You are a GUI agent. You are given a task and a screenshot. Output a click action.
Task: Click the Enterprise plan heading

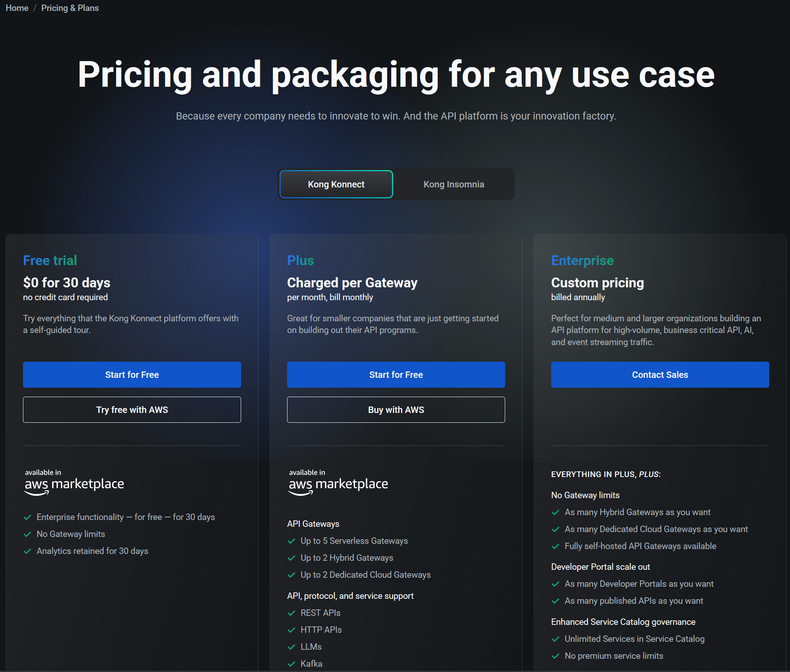point(582,261)
